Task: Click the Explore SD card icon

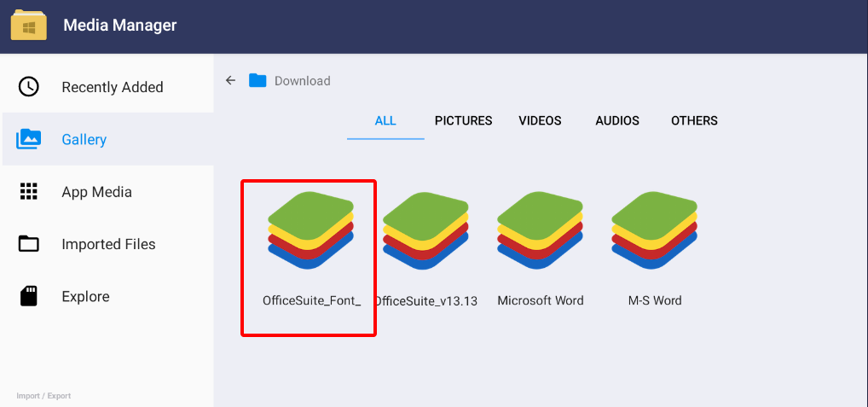Action: tap(29, 296)
